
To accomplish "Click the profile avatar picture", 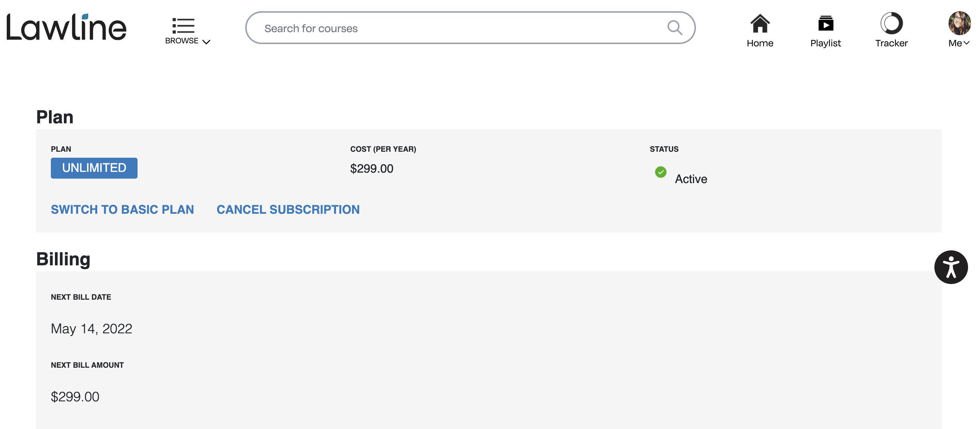I will (x=959, y=23).
